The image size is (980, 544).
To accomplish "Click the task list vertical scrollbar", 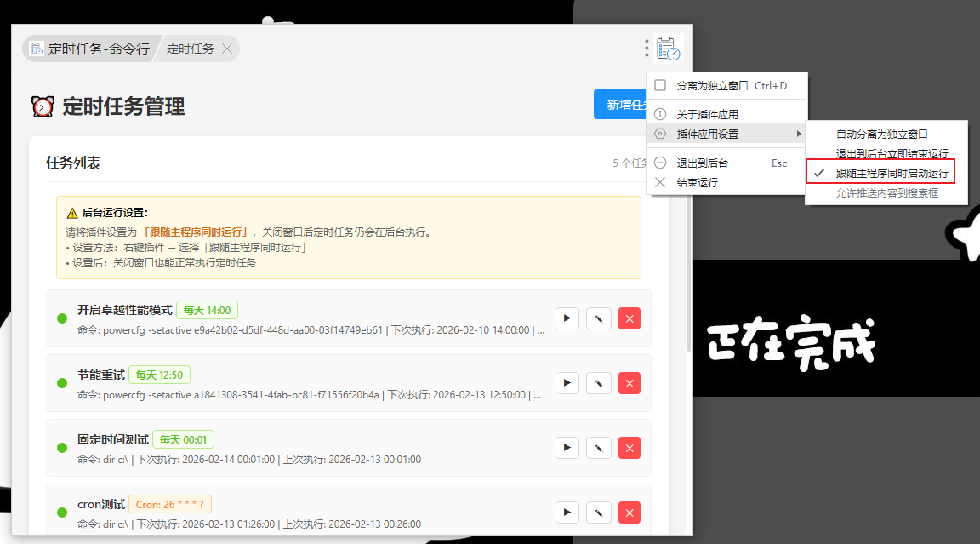I will pos(689,255).
